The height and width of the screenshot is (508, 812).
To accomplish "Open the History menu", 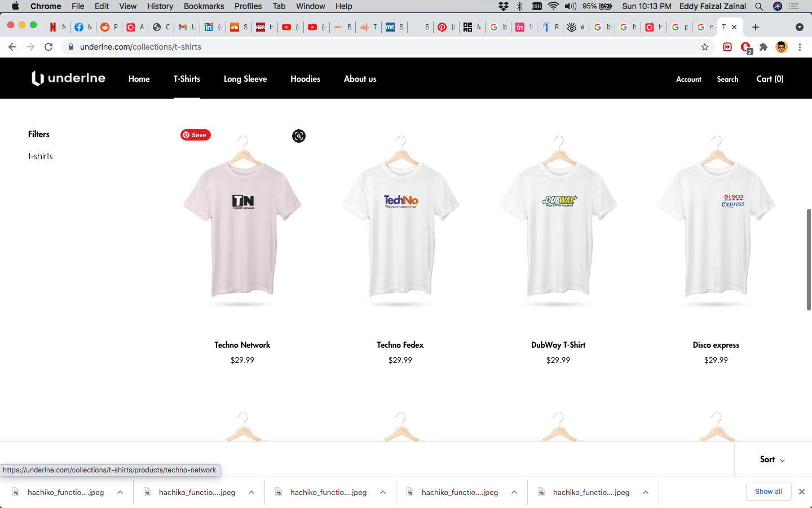I will [x=160, y=6].
